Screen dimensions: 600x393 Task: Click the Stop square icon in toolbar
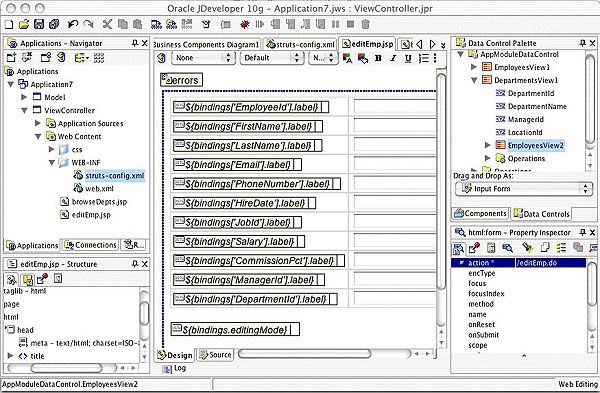pos(350,24)
